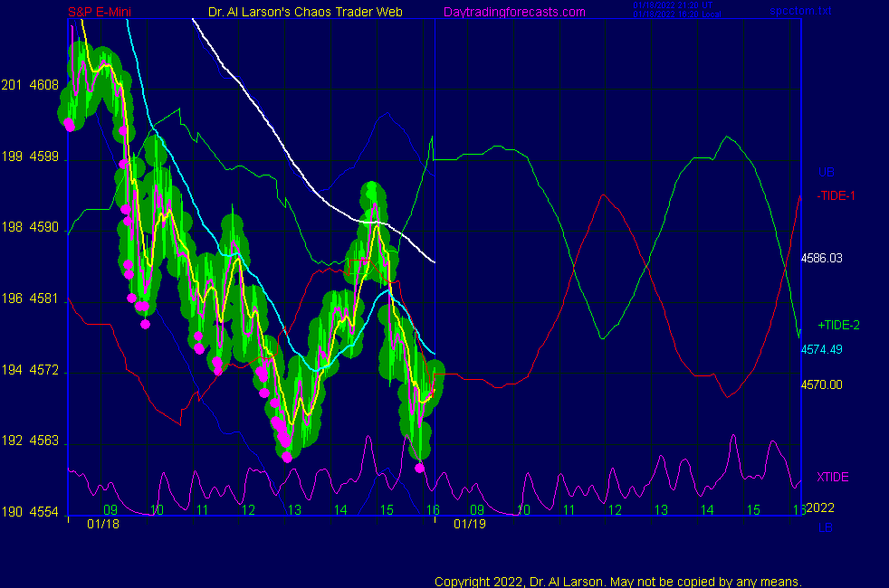
Task: Click the 12 hour label for 01/18
Action: point(248,510)
